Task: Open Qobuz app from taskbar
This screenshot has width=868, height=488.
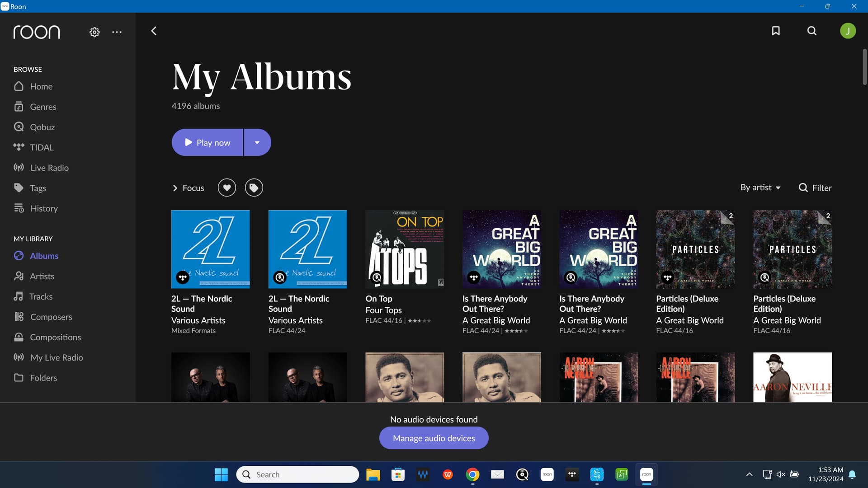Action: point(522,474)
